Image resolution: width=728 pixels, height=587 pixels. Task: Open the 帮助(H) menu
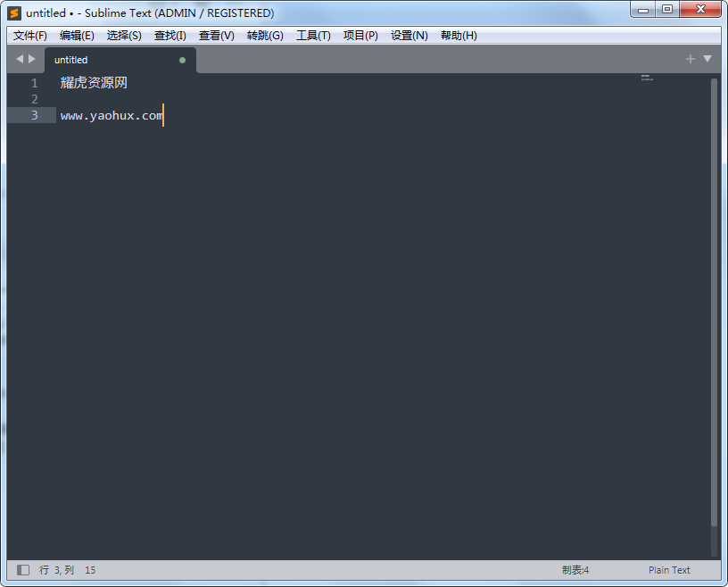tap(459, 36)
